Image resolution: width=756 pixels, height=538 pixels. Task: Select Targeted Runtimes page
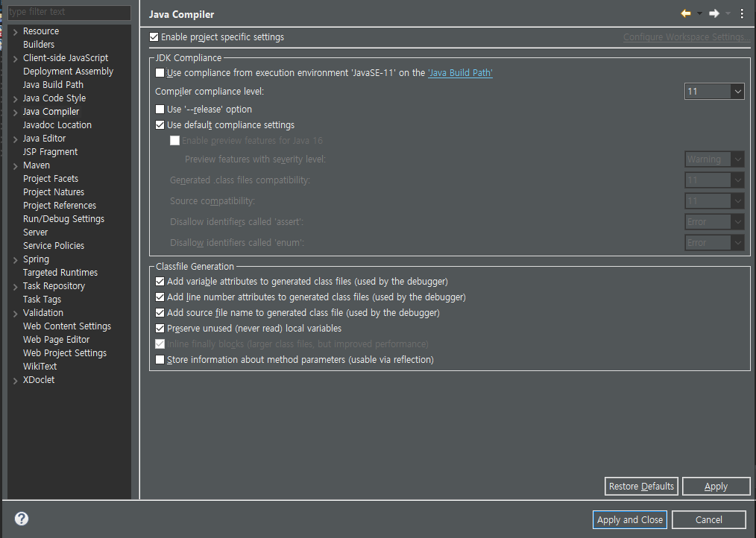pyautogui.click(x=60, y=273)
